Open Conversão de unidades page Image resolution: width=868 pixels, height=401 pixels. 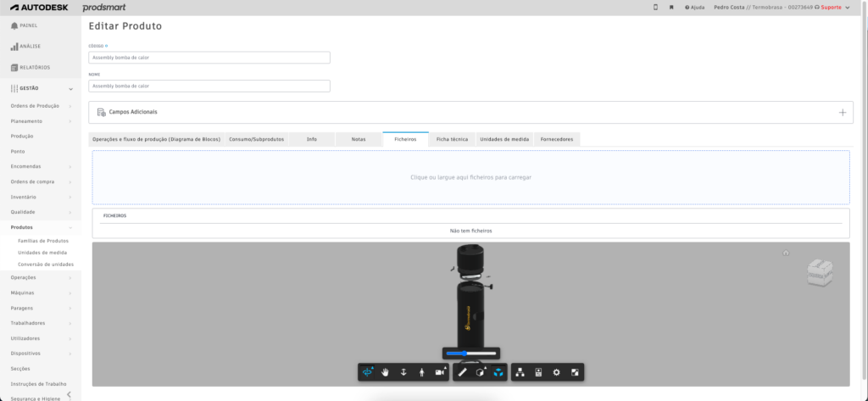(x=46, y=265)
